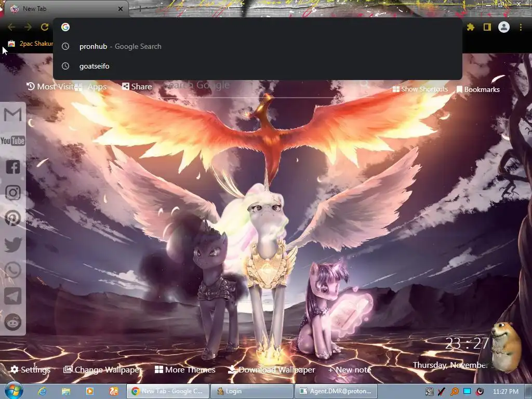The width and height of the screenshot is (532, 399).
Task: Click the Show desktop strip on the taskbar
Action: tap(529, 391)
